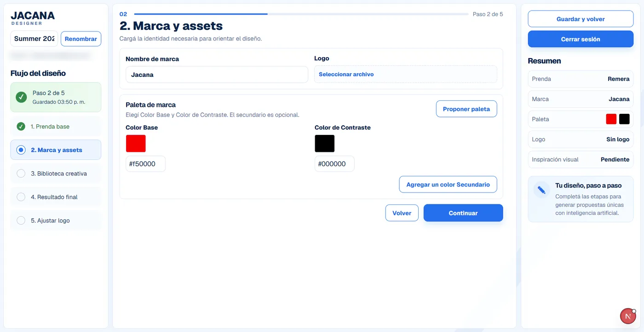Image resolution: width=644 pixels, height=332 pixels.
Task: Open step 2. Marca y assets
Action: 56,150
